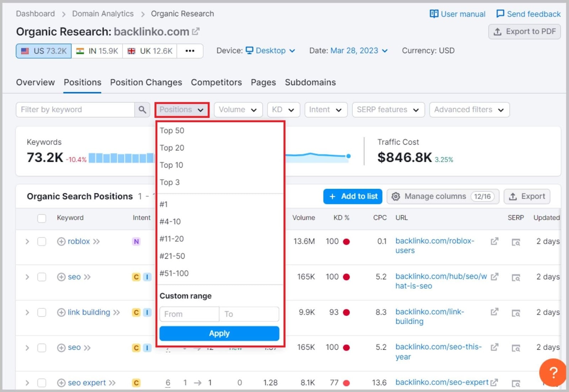Click double-arrow icon after seo expert keyword
Image resolution: width=569 pixels, height=392 pixels.
coord(112,383)
